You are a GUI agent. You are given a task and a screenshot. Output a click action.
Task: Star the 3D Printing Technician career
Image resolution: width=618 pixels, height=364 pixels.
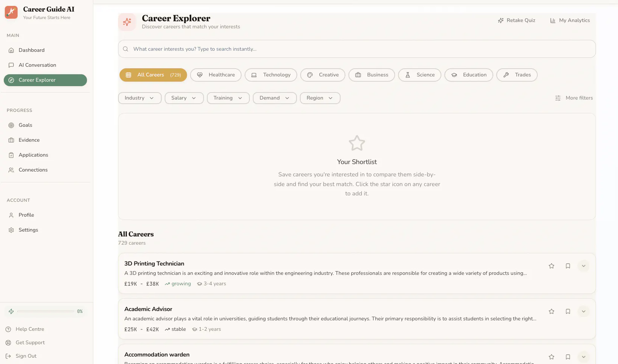(552, 266)
